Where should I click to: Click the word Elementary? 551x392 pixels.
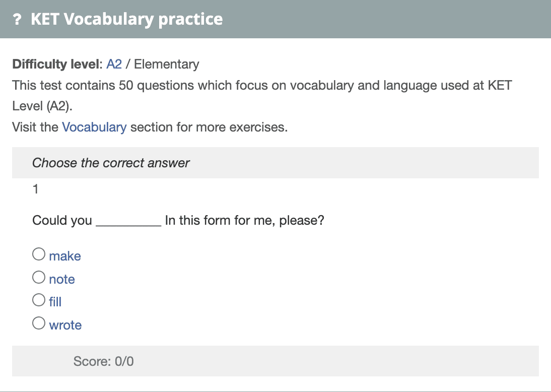[167, 64]
